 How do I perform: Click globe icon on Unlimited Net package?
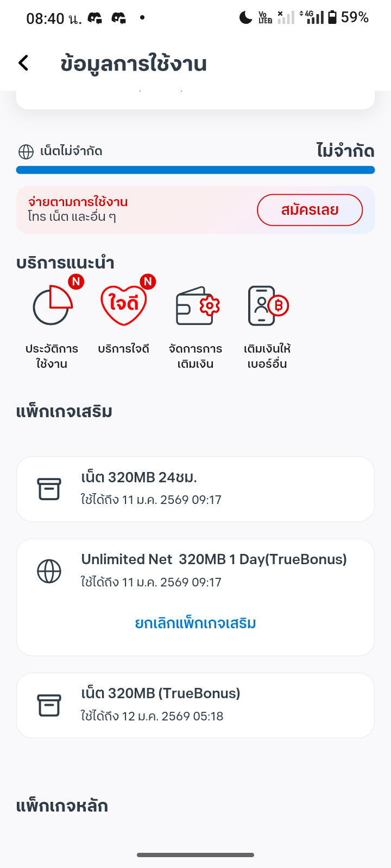coord(49,571)
